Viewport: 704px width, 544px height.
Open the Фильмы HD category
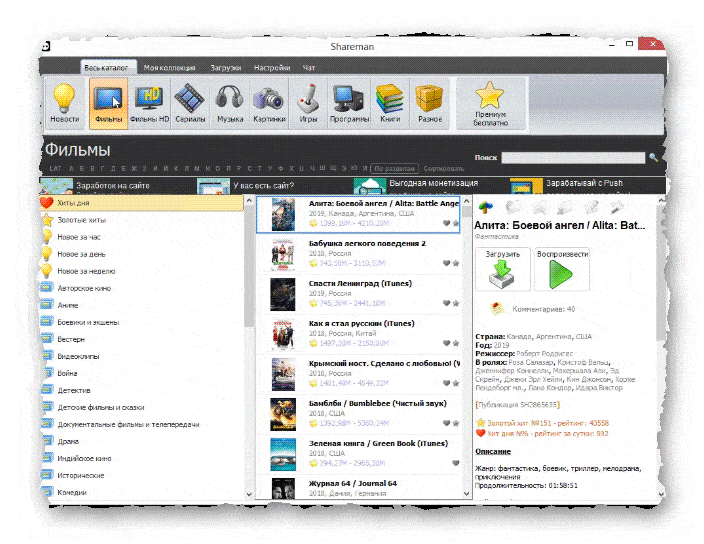(150, 103)
